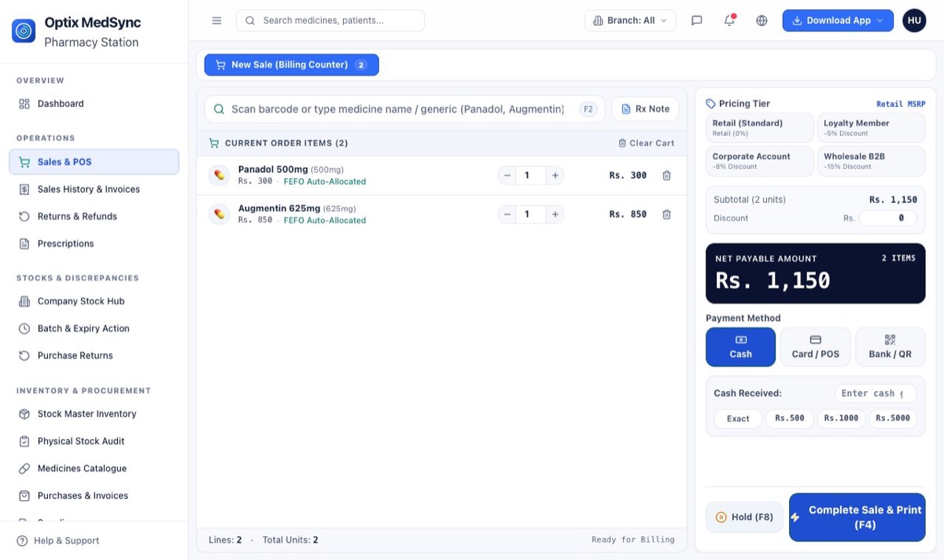The height and width of the screenshot is (560, 944).
Task: Click the Current Order Items cart icon
Action: tap(214, 143)
